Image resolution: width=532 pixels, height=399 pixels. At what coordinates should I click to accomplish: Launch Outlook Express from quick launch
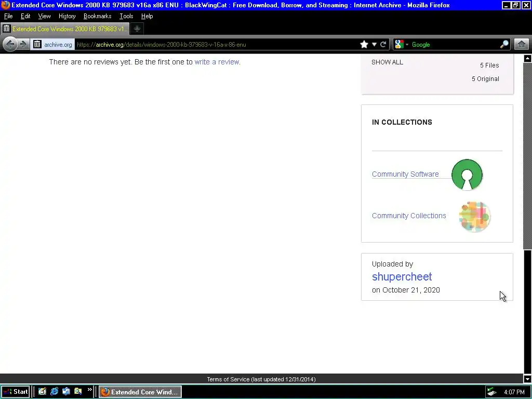(66, 392)
